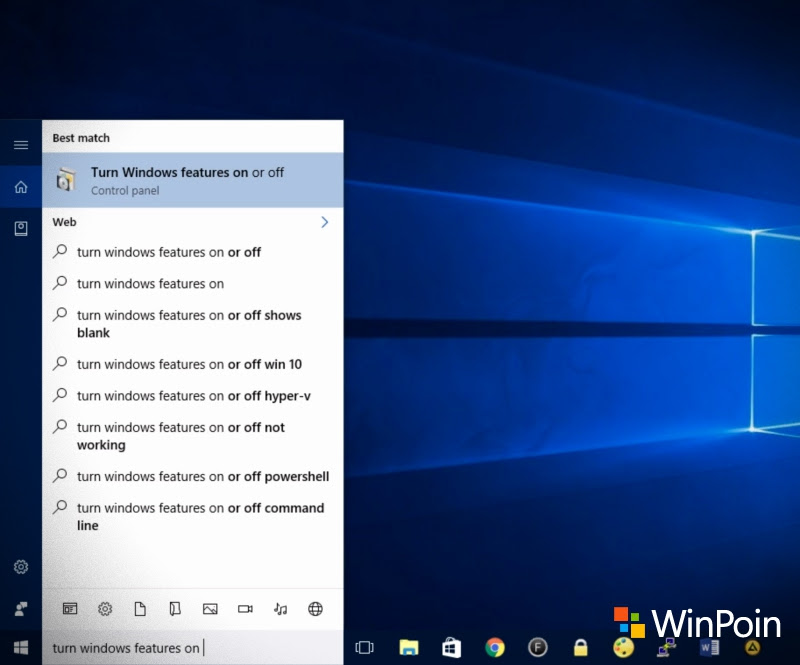Filter search results by Settings
The image size is (800, 665).
(105, 608)
